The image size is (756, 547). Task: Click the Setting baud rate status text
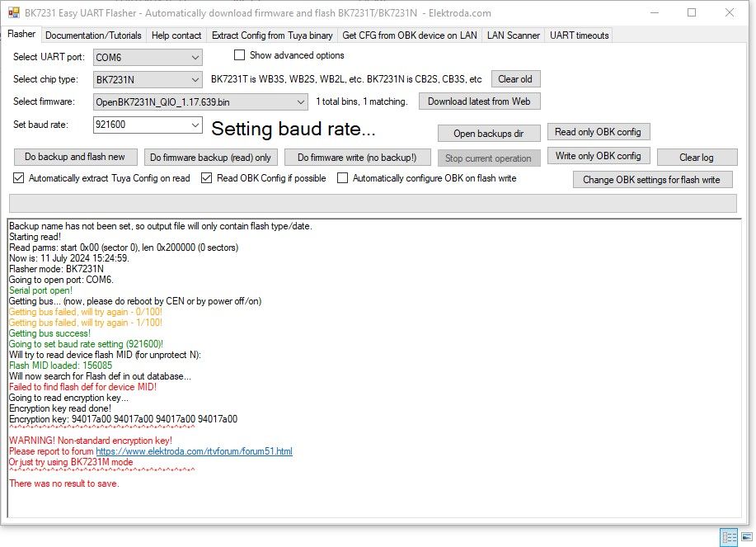(293, 129)
